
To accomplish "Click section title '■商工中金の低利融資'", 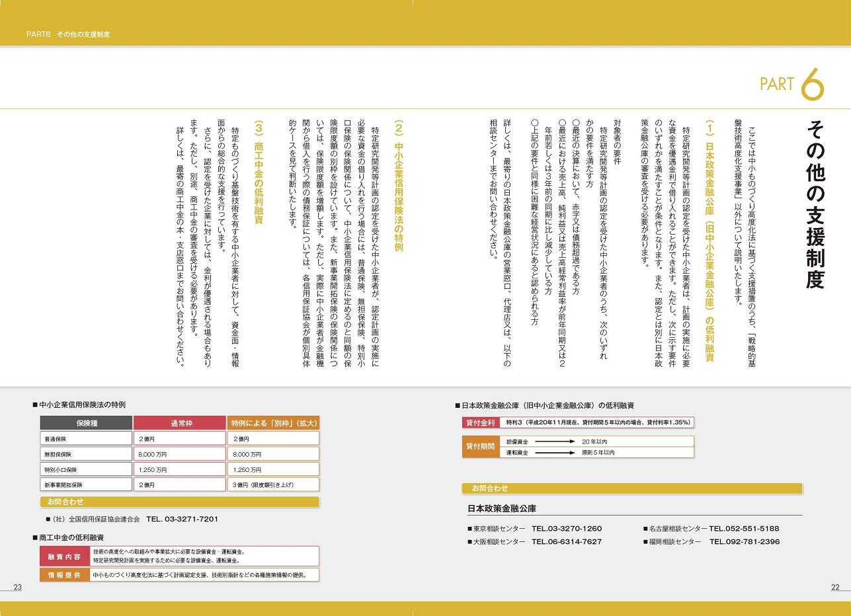I will [68, 537].
